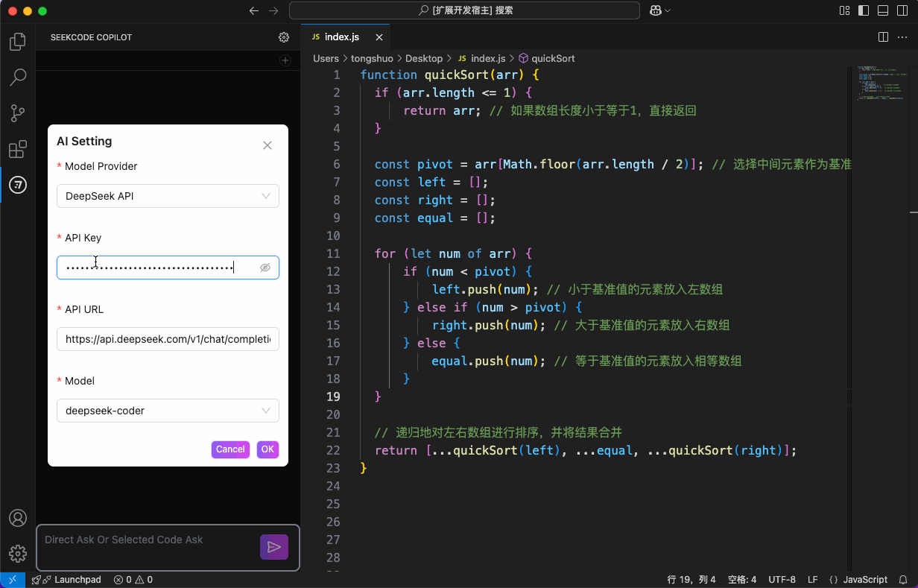Toggle bottom panel layout icon
918x588 pixels.
(x=883, y=10)
